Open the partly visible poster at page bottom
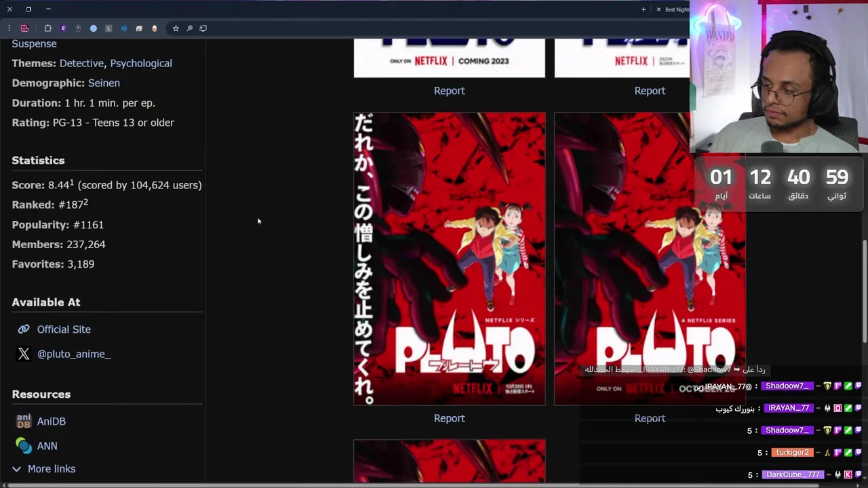 pos(449,462)
